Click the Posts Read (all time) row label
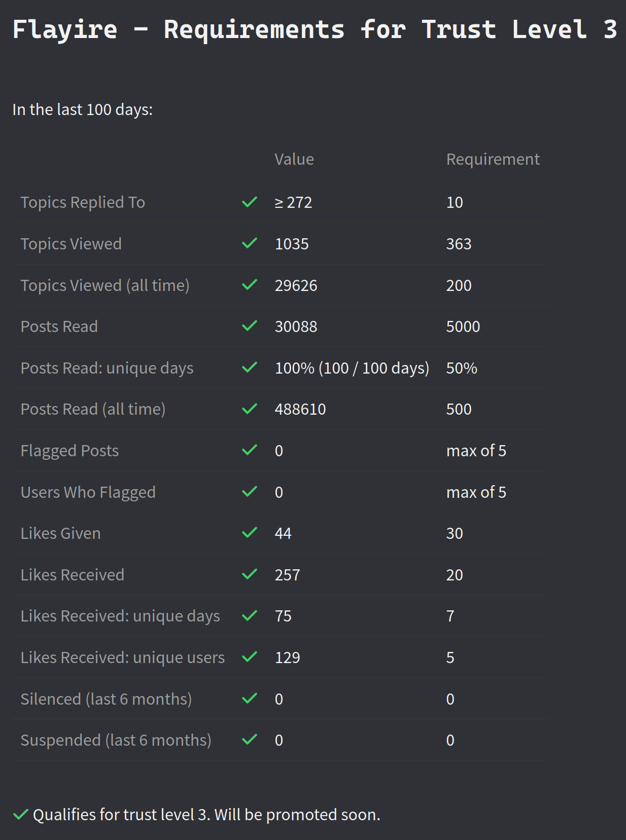Viewport: 626px width, 840px height. click(93, 409)
